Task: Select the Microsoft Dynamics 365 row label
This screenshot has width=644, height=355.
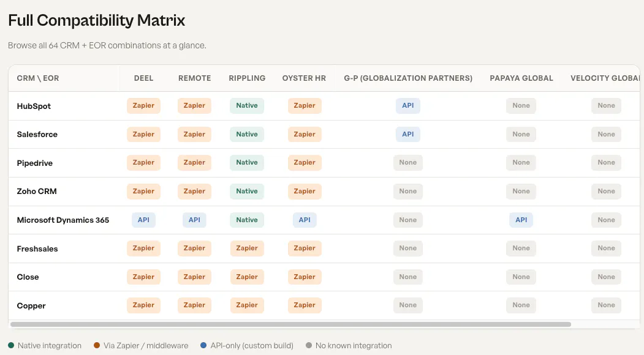Action: [63, 220]
